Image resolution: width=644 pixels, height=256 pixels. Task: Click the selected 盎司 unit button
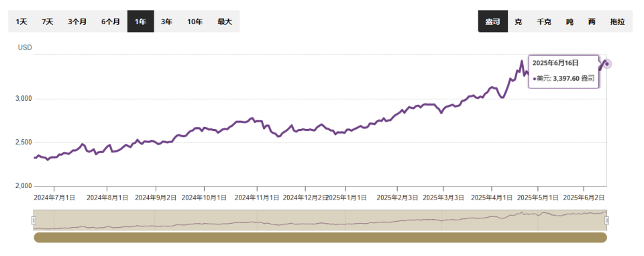tap(493, 22)
